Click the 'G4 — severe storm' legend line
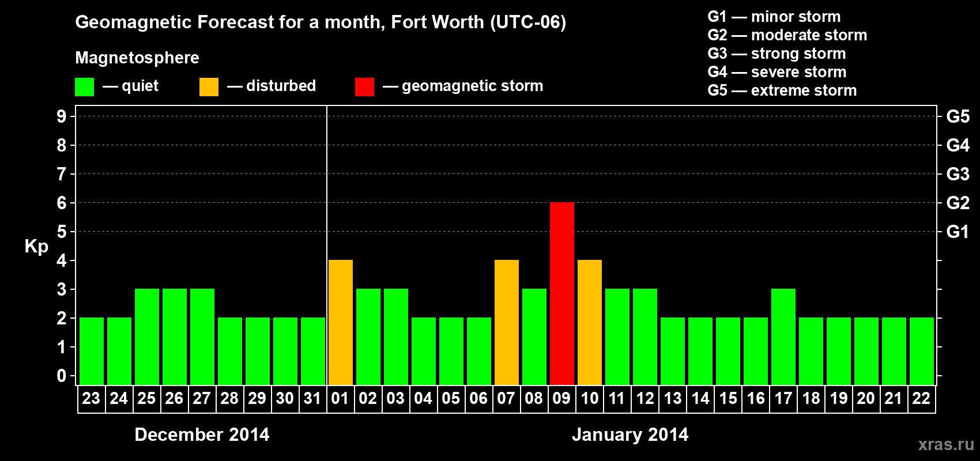Screen dimensions: 980x461 (777, 72)
